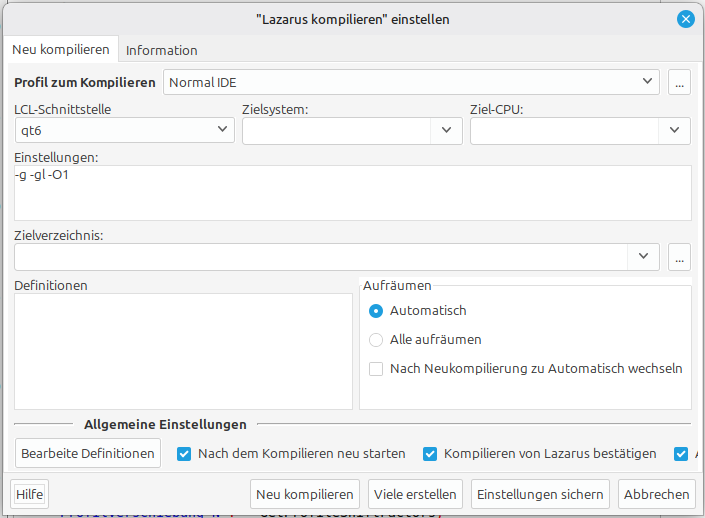Image resolution: width=705 pixels, height=518 pixels.
Task: Click the Neu kompilieren button
Action: point(305,494)
